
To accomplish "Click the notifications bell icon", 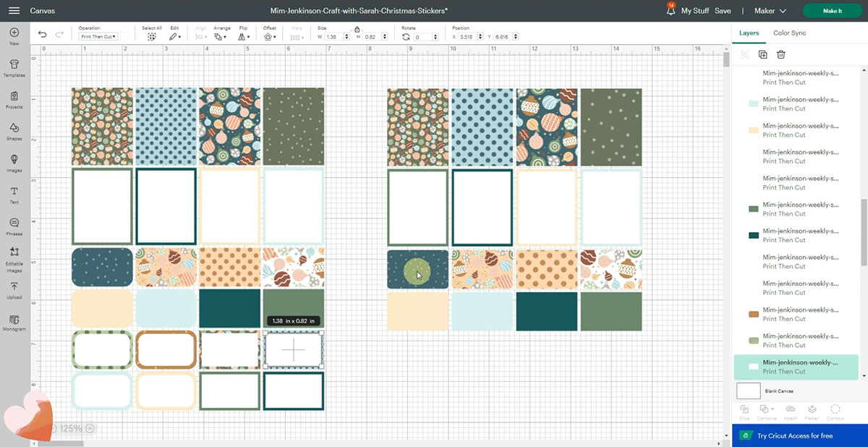I will click(671, 11).
